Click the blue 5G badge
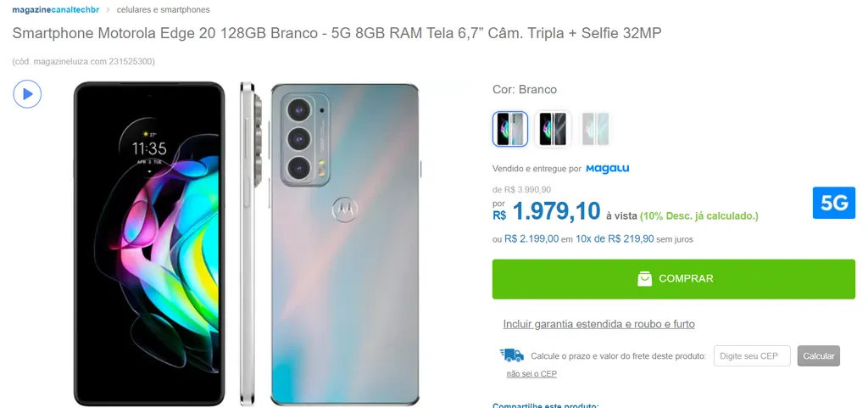The height and width of the screenshot is (408, 868). 834,204
